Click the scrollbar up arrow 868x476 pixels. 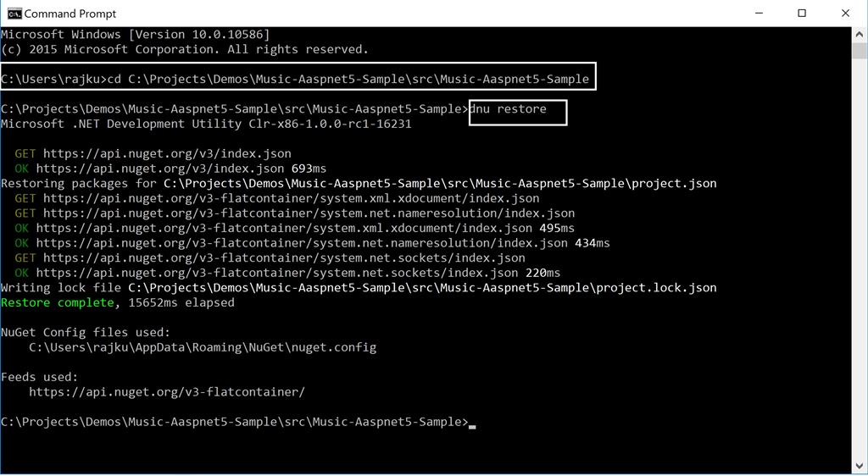[x=860, y=35]
